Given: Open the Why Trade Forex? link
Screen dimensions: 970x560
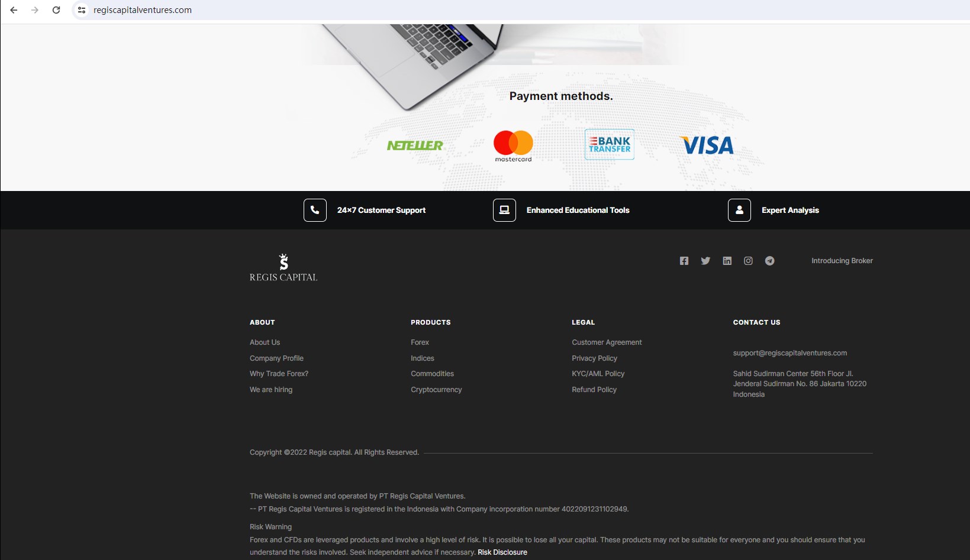Looking at the screenshot, I should tap(279, 374).
